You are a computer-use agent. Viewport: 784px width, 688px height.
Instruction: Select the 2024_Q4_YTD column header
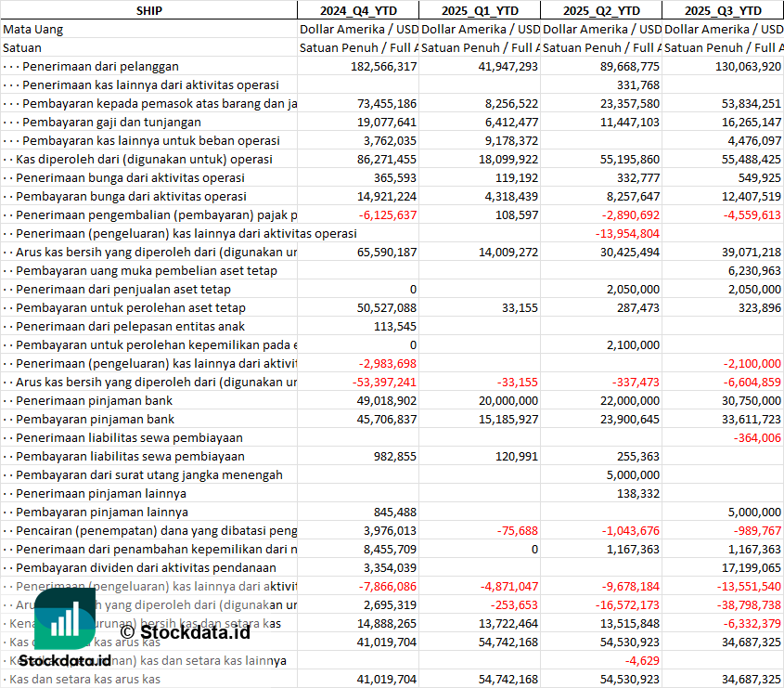click(357, 10)
